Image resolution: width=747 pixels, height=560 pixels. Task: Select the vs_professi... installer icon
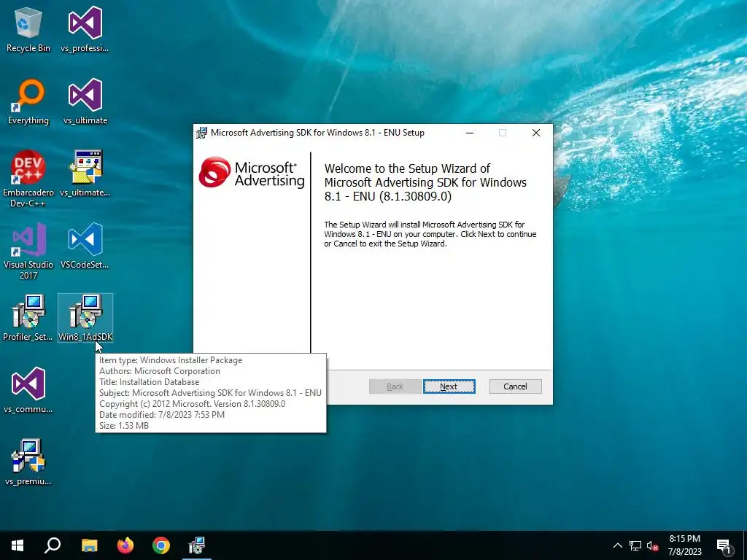(85, 29)
